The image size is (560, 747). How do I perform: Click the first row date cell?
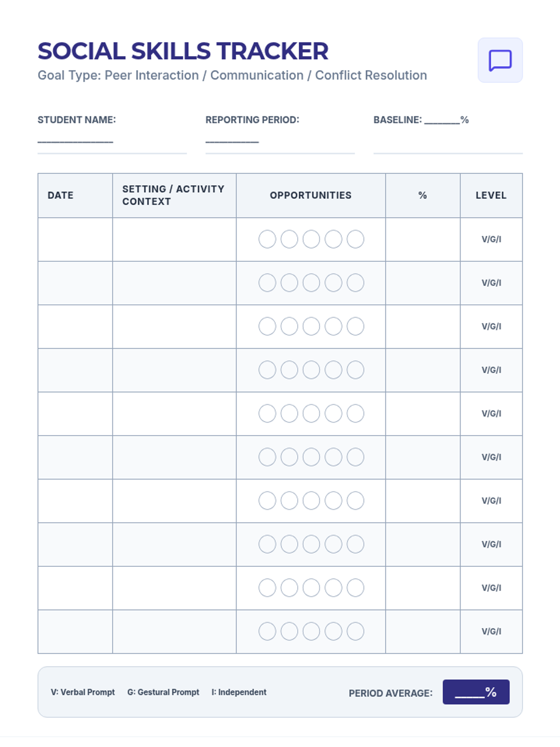click(75, 239)
